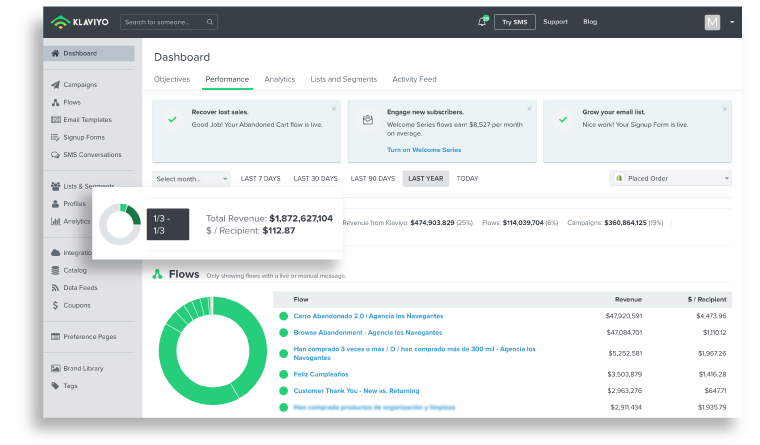The width and height of the screenshot is (760, 445).
Task: Click the Catalog stack icon
Action: [55, 270]
